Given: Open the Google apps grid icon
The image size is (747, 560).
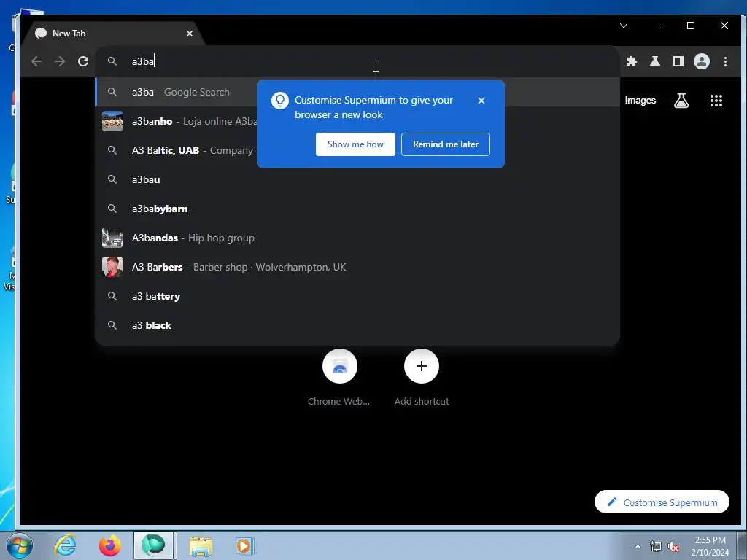Looking at the screenshot, I should tap(716, 101).
